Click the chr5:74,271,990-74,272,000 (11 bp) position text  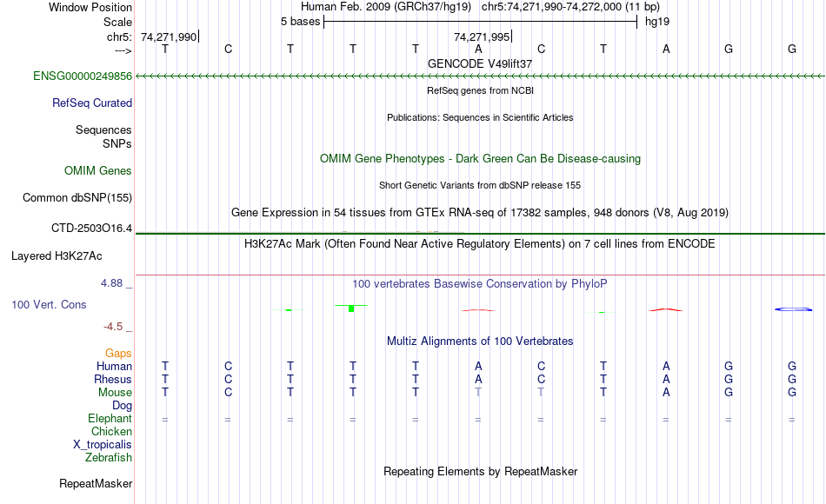click(x=570, y=7)
